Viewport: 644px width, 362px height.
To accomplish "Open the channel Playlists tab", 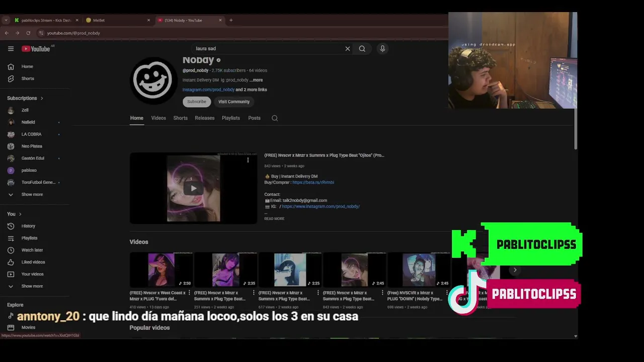I will (x=231, y=118).
